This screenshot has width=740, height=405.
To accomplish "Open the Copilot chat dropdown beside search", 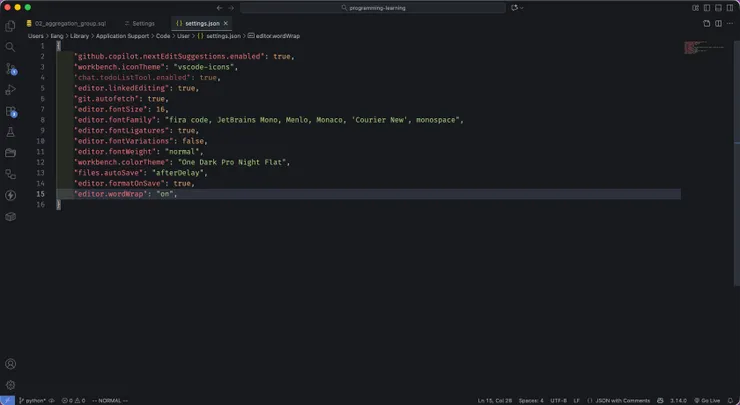I will 517,8.
